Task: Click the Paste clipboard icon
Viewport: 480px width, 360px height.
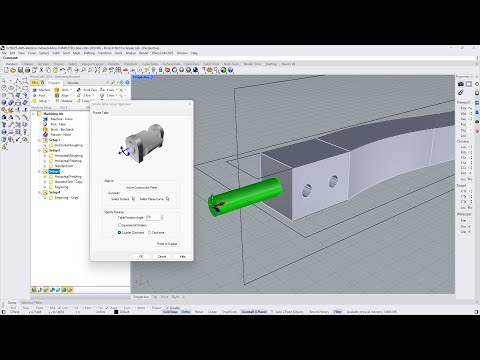Action: pos(55,70)
